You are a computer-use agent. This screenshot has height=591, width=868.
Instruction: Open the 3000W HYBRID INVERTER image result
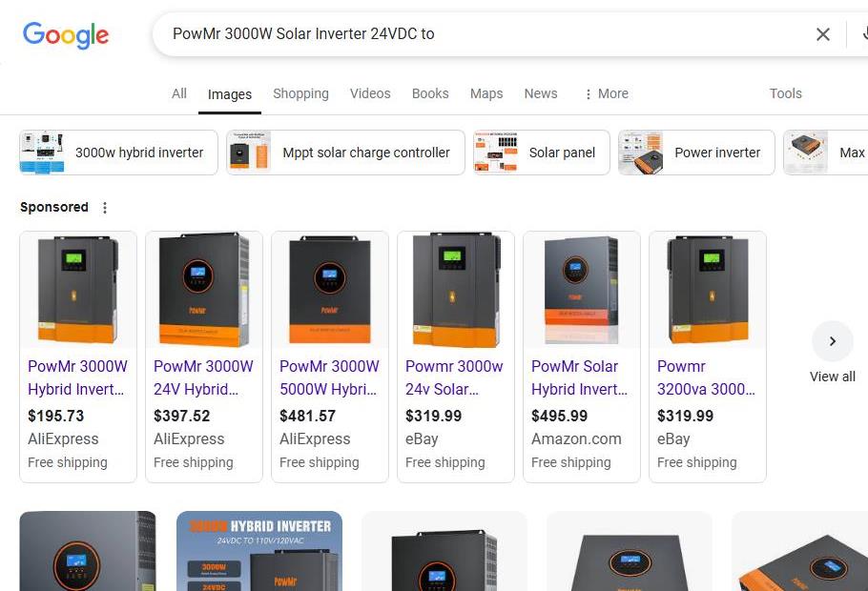pyautogui.click(x=259, y=551)
